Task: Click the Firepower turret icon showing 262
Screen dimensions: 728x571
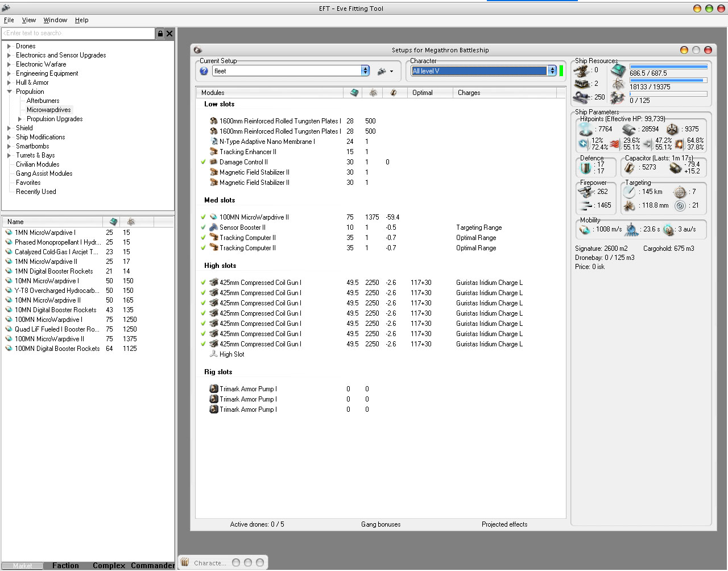Action: click(x=586, y=192)
